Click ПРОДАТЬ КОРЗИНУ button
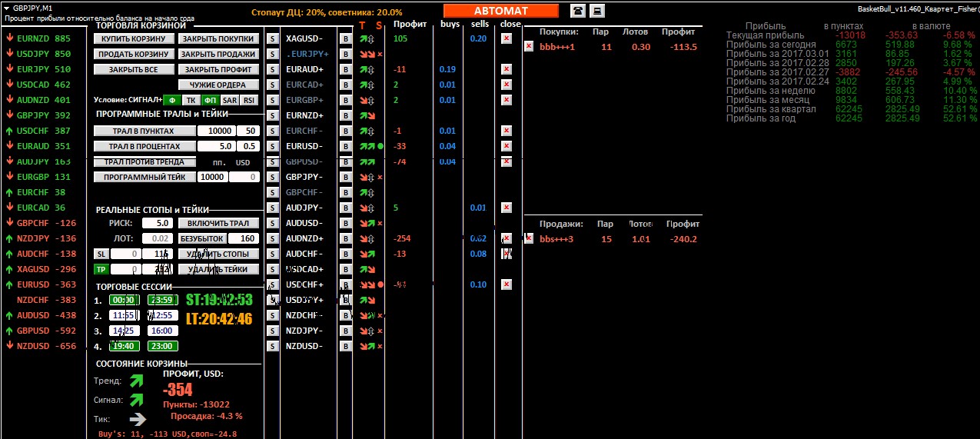Image resolution: width=980 pixels, height=439 pixels. point(134,54)
